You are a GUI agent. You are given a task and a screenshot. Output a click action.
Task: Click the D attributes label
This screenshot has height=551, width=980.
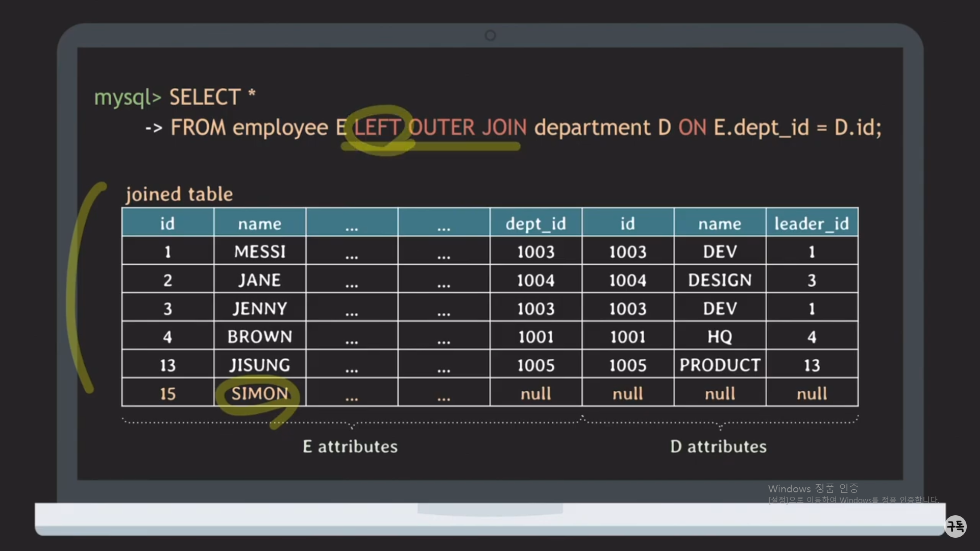[x=718, y=446]
